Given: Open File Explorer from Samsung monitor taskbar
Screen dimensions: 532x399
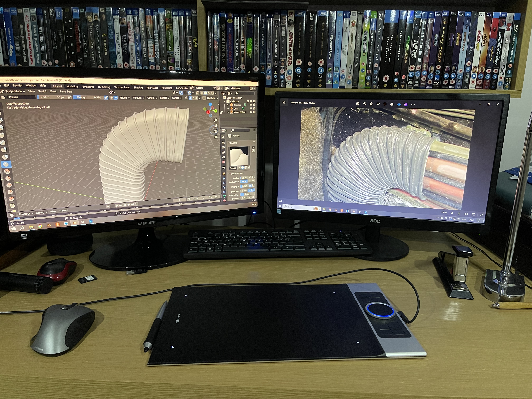Looking at the screenshot, I should click(31, 227).
